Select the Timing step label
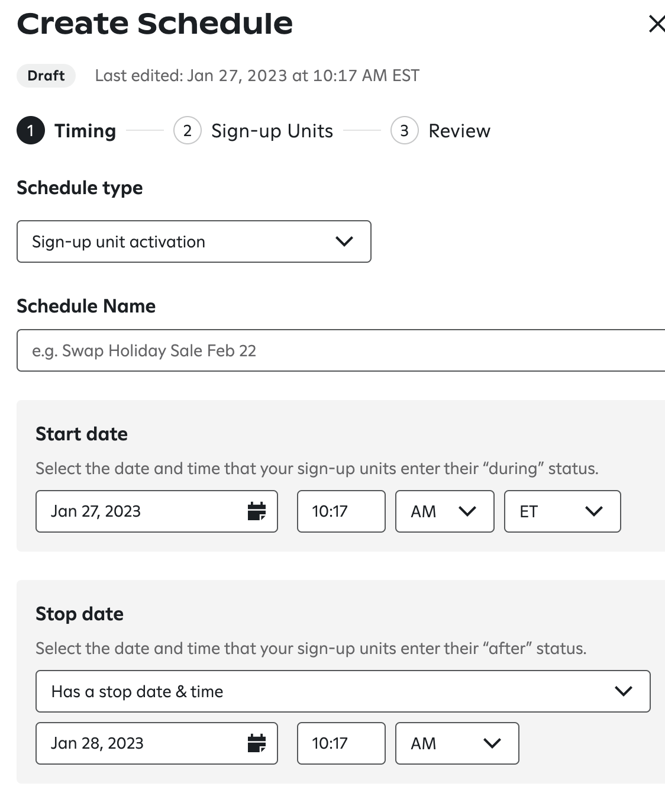 85,131
